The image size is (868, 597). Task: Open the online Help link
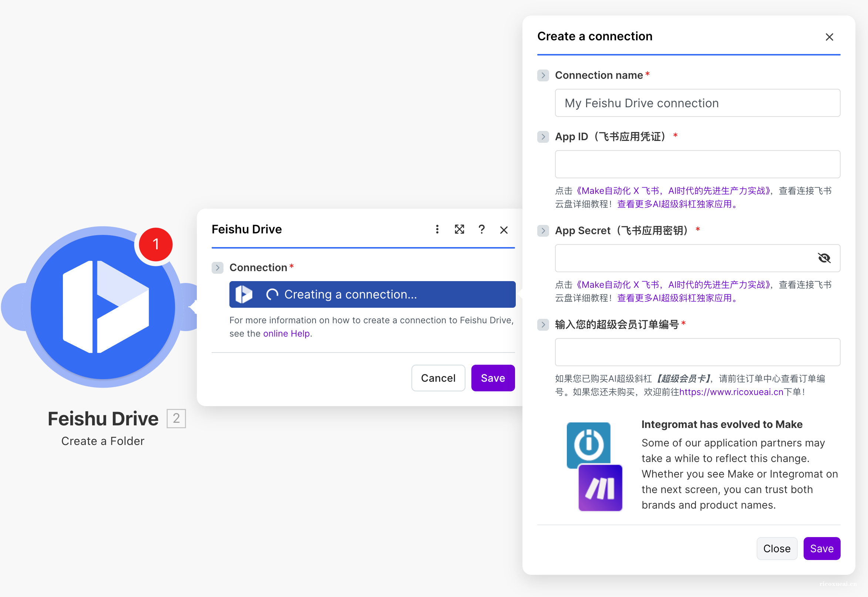(286, 334)
